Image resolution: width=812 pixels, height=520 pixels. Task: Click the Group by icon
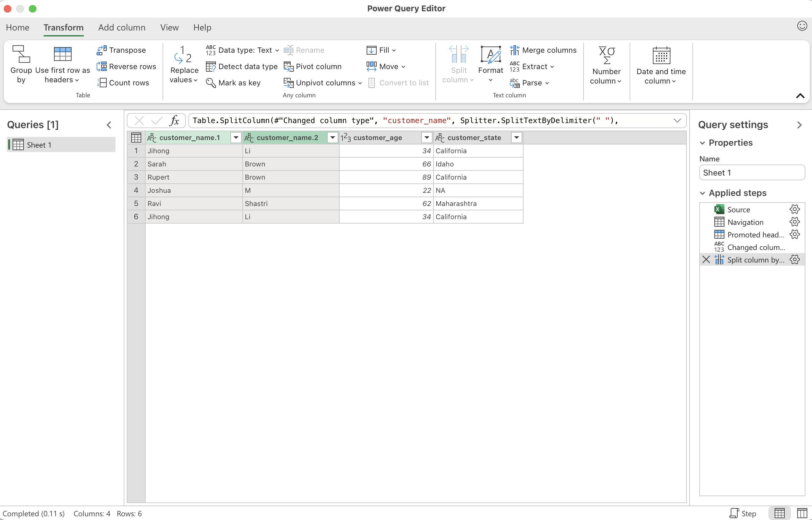pyautogui.click(x=21, y=54)
